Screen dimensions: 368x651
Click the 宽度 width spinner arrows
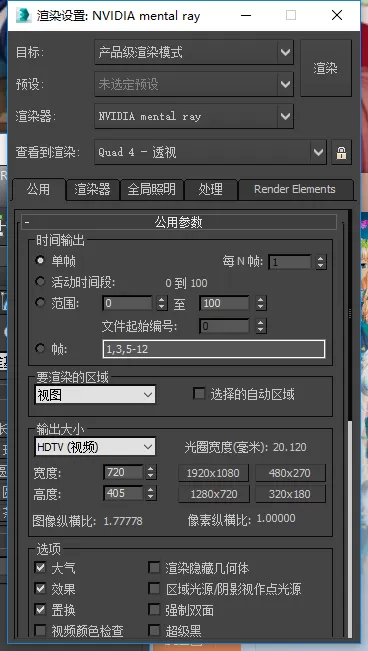151,472
